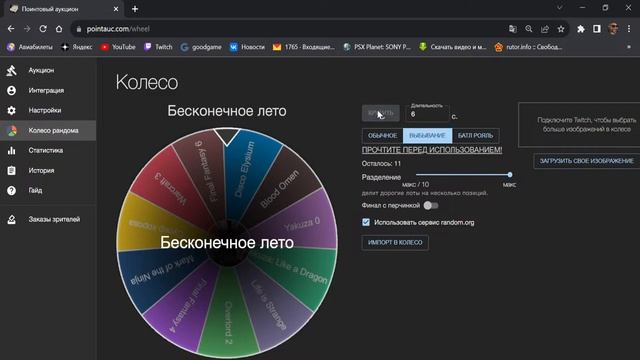The image size is (640, 360).
Task: Reload the page with the refresh icon
Action: pos(43,29)
